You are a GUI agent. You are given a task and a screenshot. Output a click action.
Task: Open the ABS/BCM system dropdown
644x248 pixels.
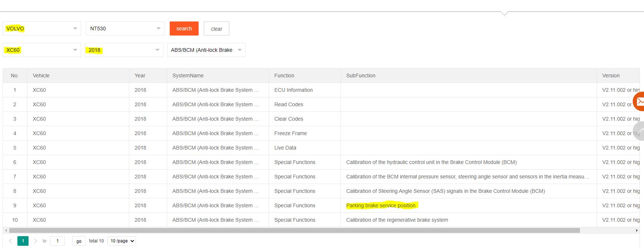point(206,50)
